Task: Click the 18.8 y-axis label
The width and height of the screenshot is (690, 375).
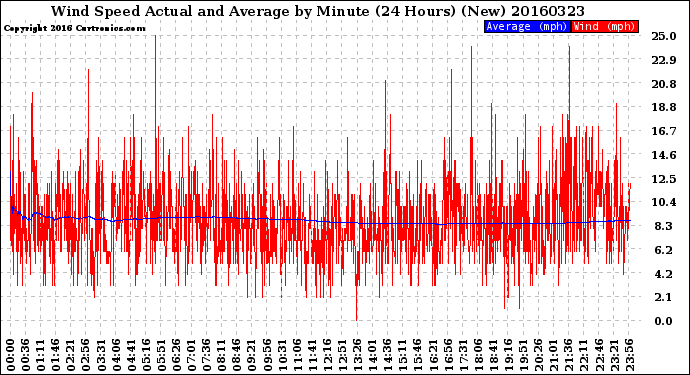Action: pyautogui.click(x=664, y=107)
